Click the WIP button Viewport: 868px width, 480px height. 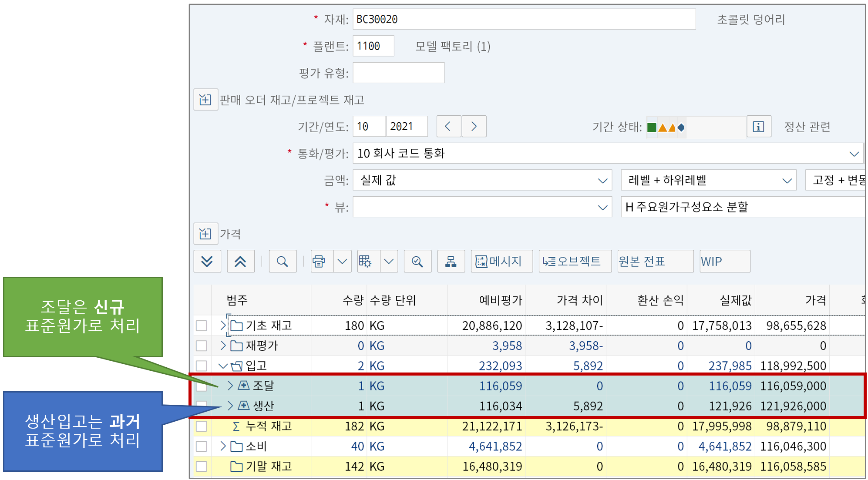click(725, 262)
